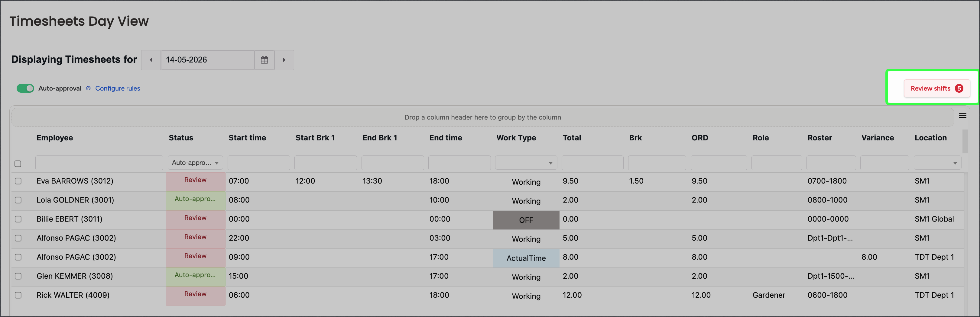Open the grid column chooser menu icon
The width and height of the screenshot is (980, 317).
tap(962, 116)
